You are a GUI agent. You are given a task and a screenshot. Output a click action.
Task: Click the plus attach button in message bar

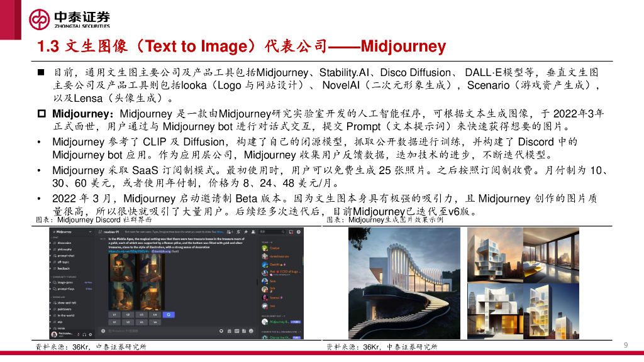tap(103, 331)
